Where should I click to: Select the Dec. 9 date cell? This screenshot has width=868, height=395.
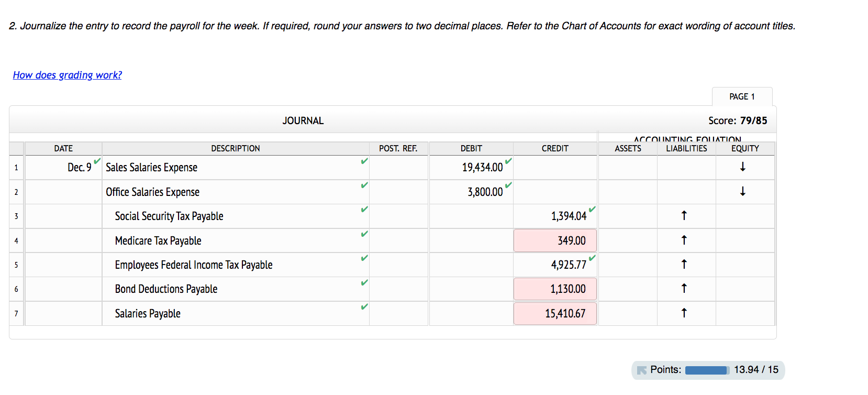(x=63, y=168)
